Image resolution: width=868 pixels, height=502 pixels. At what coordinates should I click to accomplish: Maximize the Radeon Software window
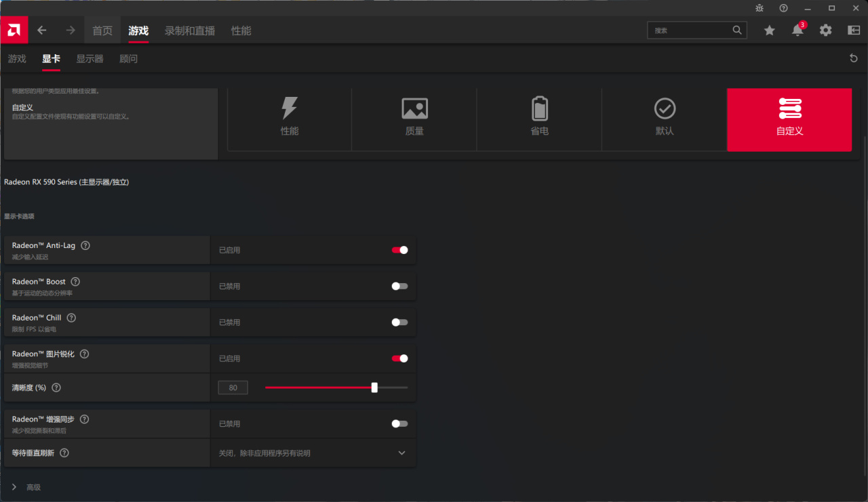831,8
